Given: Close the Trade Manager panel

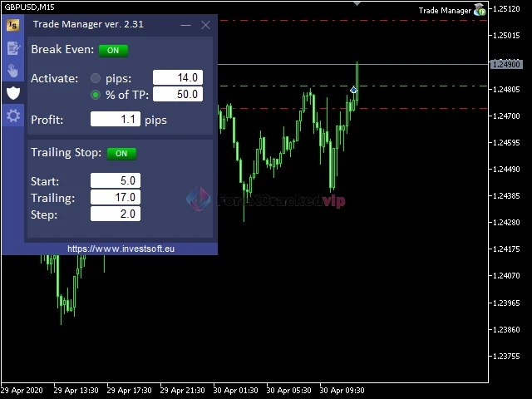Looking at the screenshot, I should click(206, 25).
